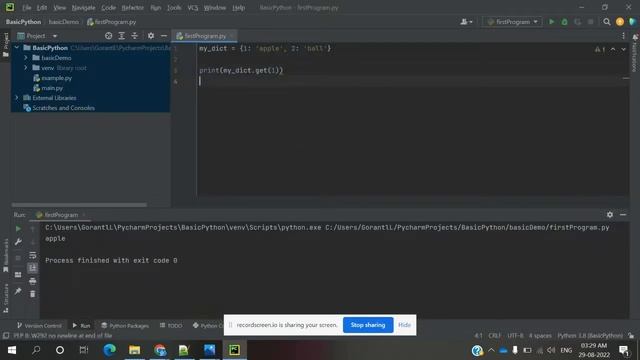Open Run panel settings gear
This screenshot has height=360, width=640.
tap(610, 215)
